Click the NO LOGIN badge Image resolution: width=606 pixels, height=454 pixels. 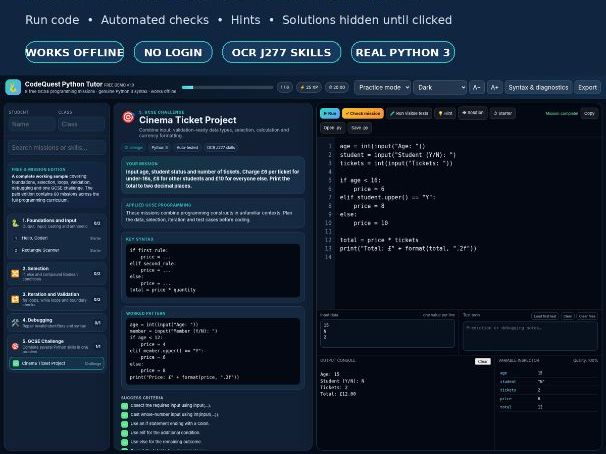173,52
